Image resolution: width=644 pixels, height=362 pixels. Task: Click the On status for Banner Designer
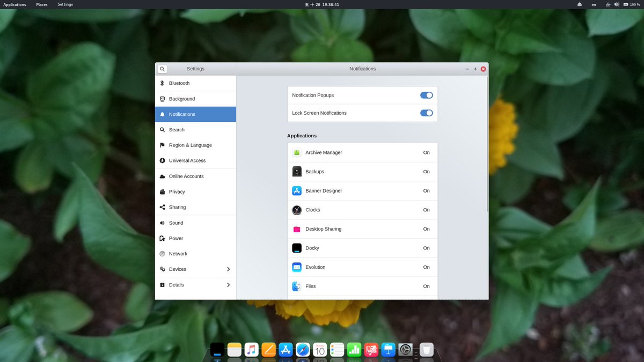(426, 190)
